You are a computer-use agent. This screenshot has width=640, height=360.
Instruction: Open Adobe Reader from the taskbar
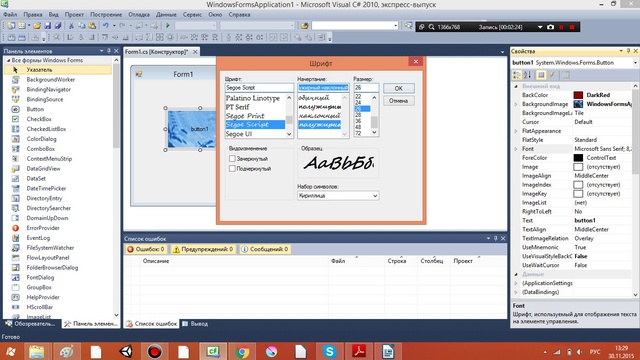pos(359,351)
